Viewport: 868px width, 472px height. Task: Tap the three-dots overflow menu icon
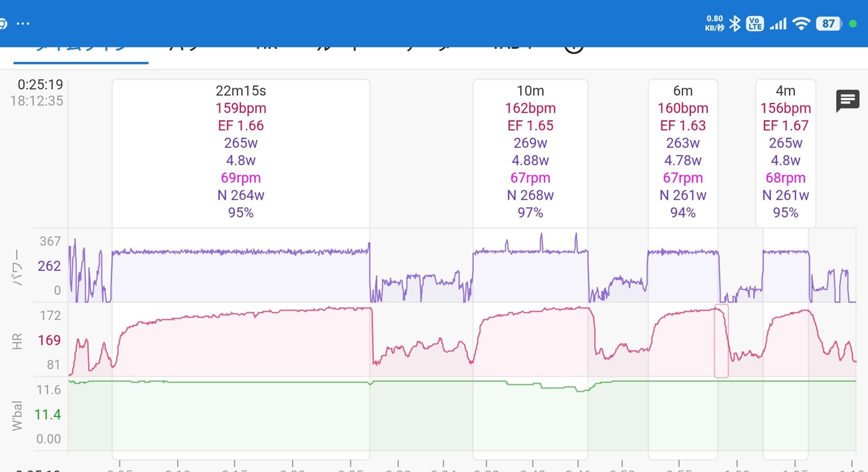coord(22,24)
